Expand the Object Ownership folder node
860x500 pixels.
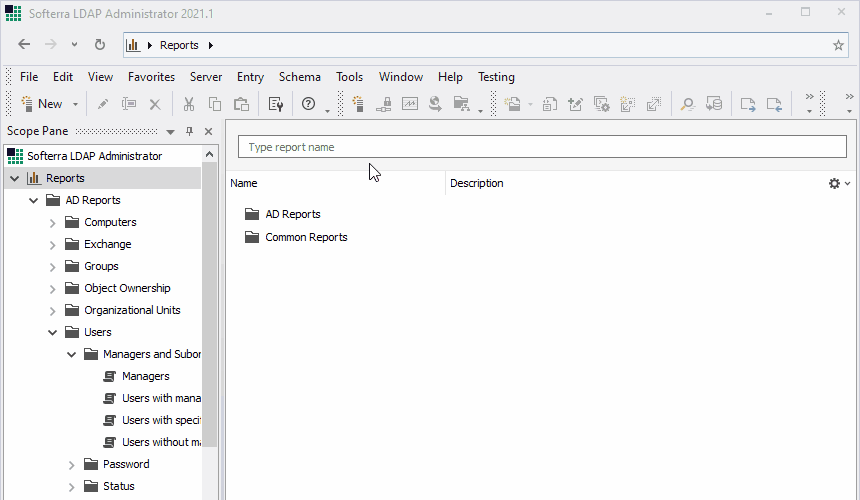(x=53, y=288)
